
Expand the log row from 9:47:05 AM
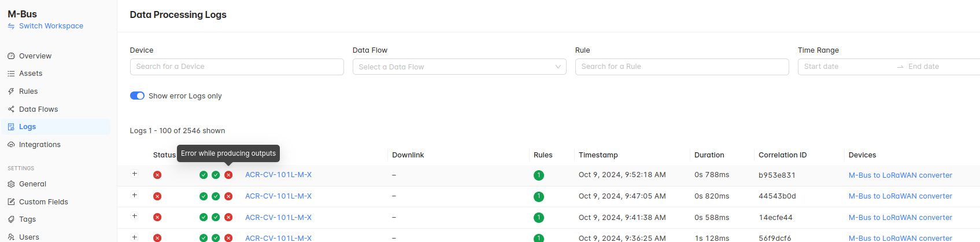coord(135,196)
